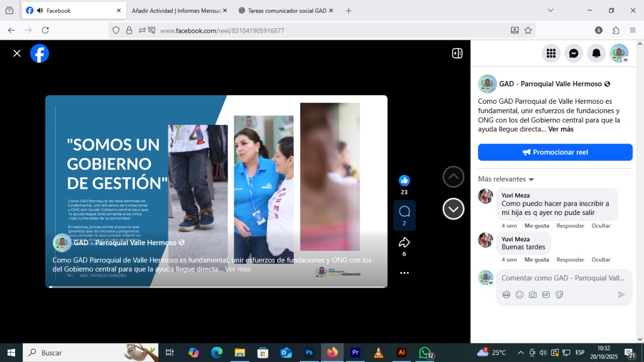This screenshot has height=362, width=644.
Task: Click Responder on Yuvi Meza's first comment
Action: pyautogui.click(x=570, y=226)
